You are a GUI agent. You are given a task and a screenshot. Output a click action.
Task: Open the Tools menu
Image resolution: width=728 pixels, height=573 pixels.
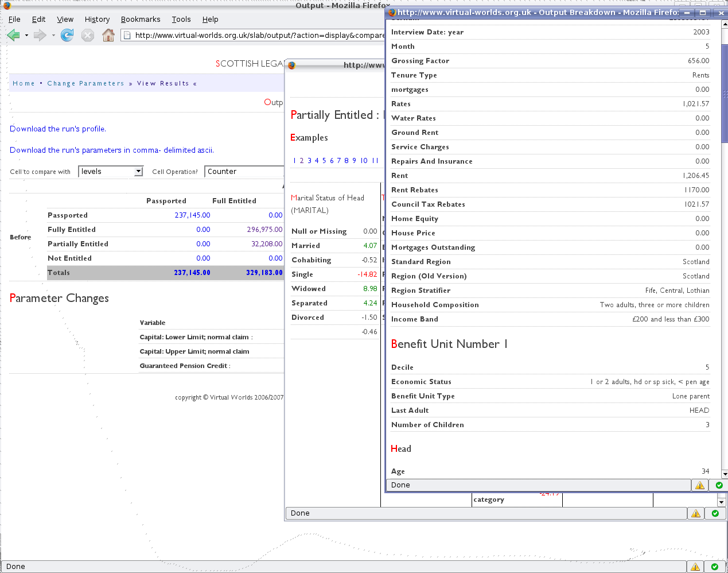point(181,19)
